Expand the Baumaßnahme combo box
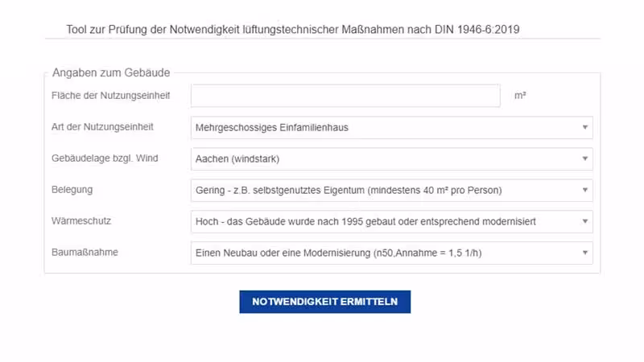This screenshot has height=362, width=644. coord(391,253)
